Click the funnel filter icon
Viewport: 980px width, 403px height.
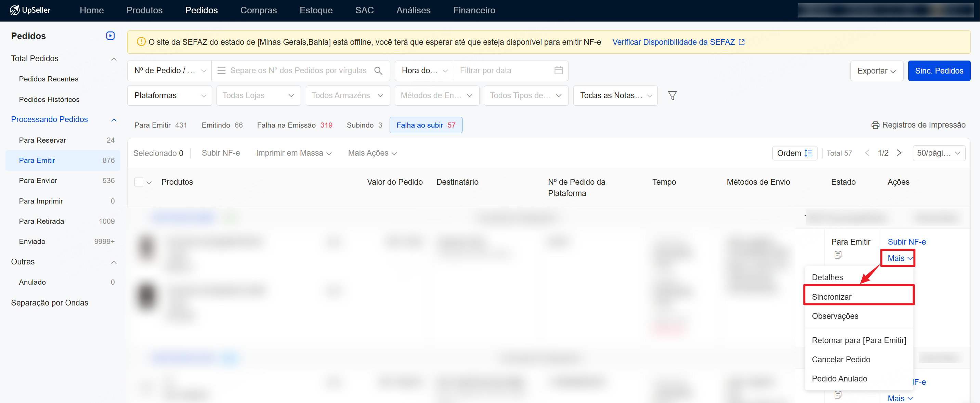(672, 95)
